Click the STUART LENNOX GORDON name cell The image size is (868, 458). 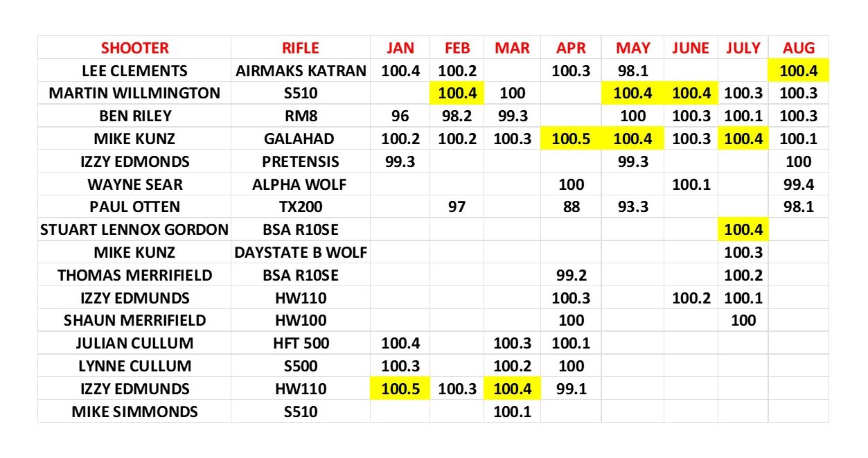tap(134, 230)
